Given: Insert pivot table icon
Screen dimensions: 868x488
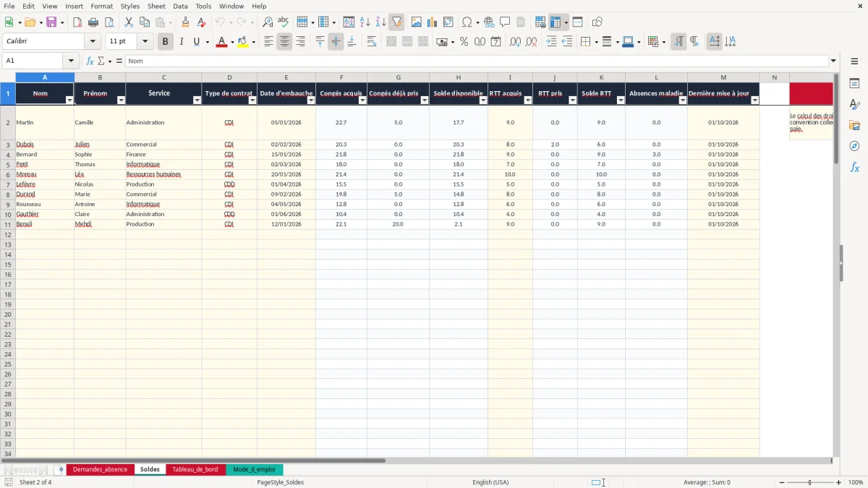Looking at the screenshot, I should coord(448,22).
